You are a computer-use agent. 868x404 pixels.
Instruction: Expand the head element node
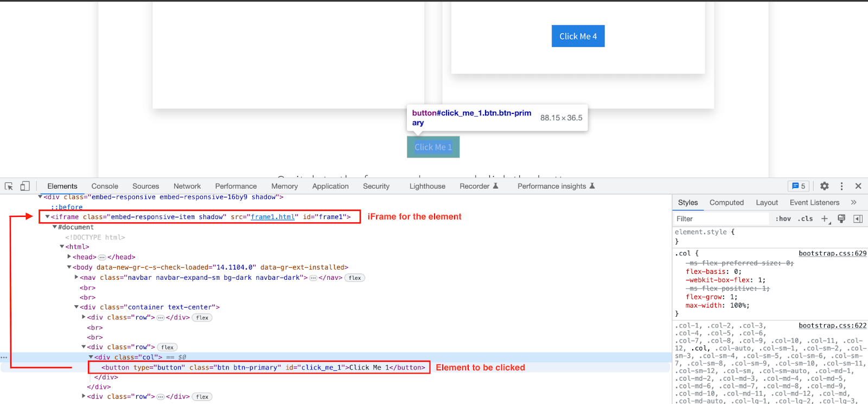point(69,257)
